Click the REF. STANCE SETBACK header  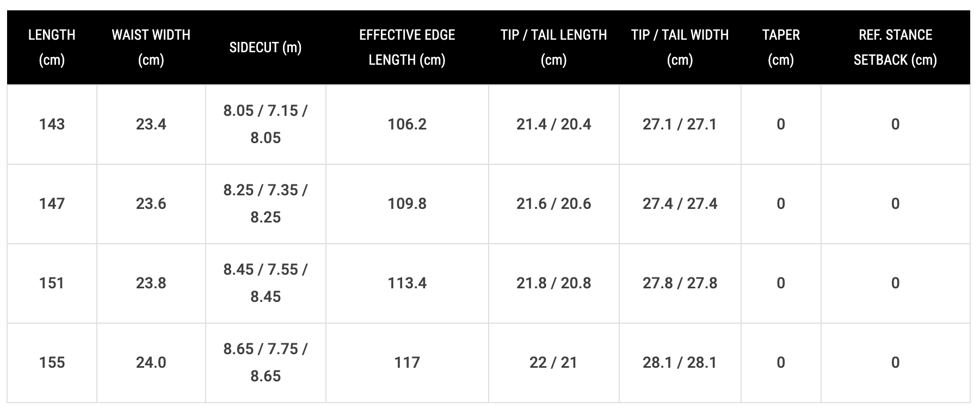pyautogui.click(x=896, y=47)
